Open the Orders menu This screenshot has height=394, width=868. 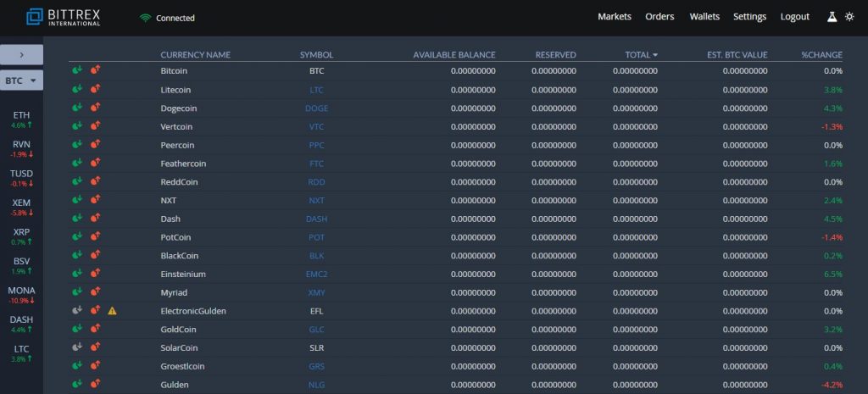(x=659, y=17)
